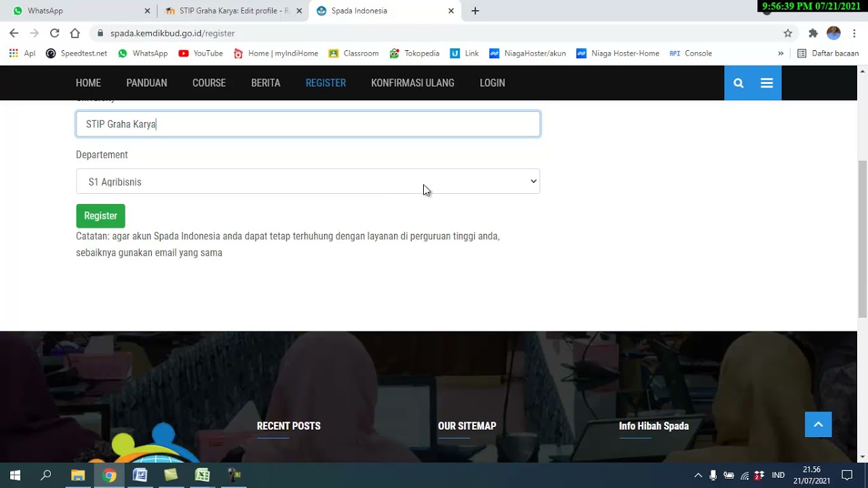This screenshot has width=868, height=488.
Task: Go back with the browser back arrow
Action: 14,33
